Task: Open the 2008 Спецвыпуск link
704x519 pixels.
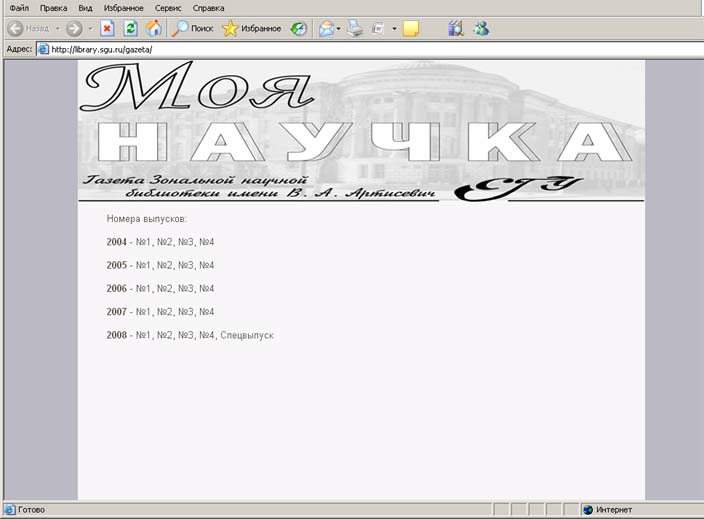Action: pyautogui.click(x=247, y=335)
